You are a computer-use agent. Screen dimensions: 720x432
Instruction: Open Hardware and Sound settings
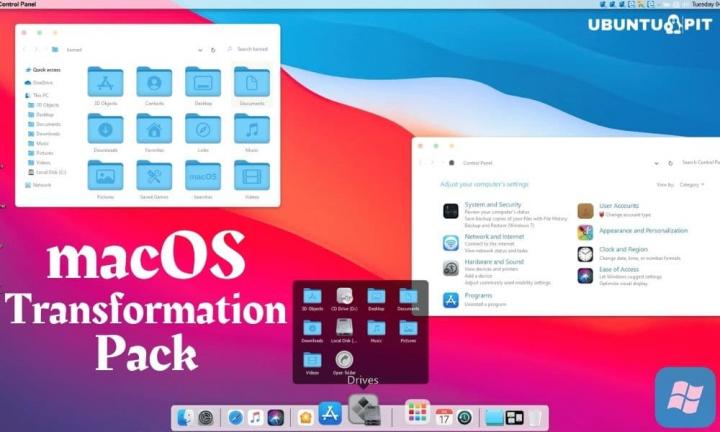[494, 262]
